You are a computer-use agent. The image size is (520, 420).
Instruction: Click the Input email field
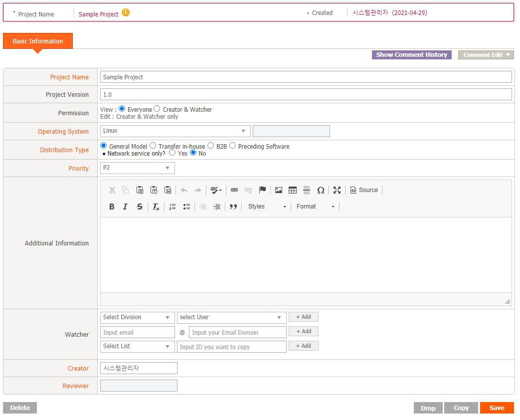coord(137,332)
